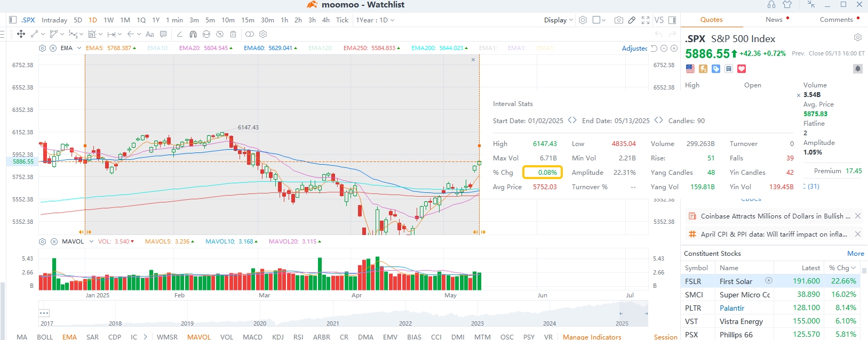Screen dimensions: 868x340
Task: Switch to the News tab
Action: point(774,20)
